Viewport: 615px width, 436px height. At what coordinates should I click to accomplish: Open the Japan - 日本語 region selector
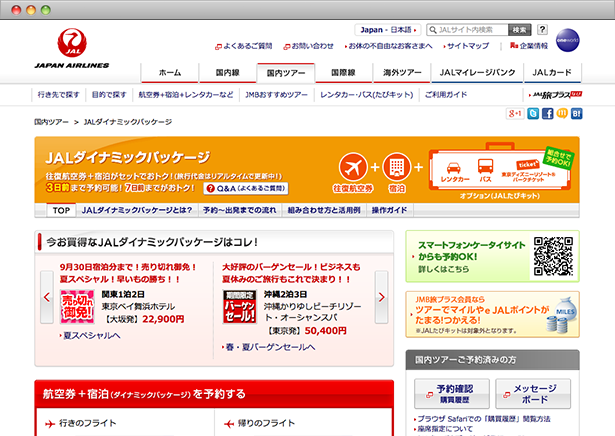pos(388,30)
